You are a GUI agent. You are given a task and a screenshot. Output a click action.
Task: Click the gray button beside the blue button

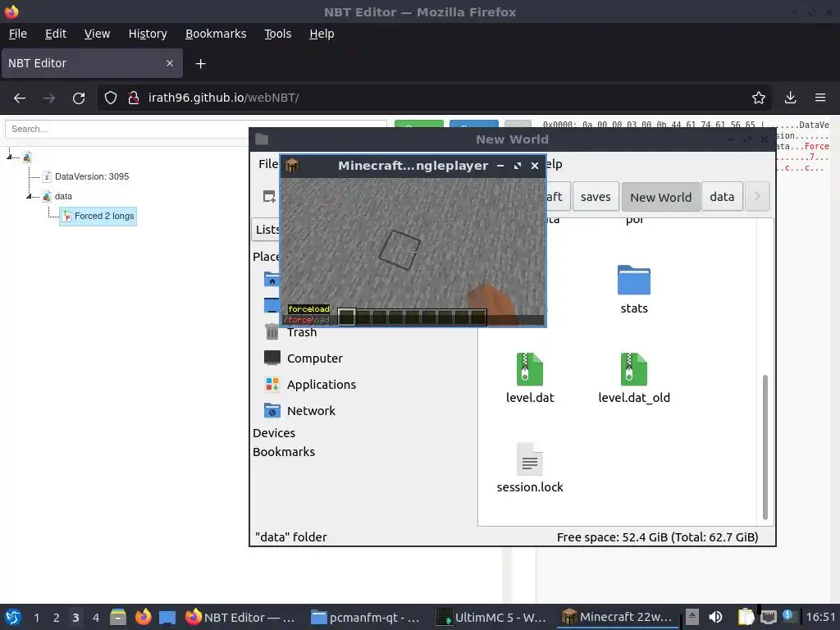click(x=518, y=125)
